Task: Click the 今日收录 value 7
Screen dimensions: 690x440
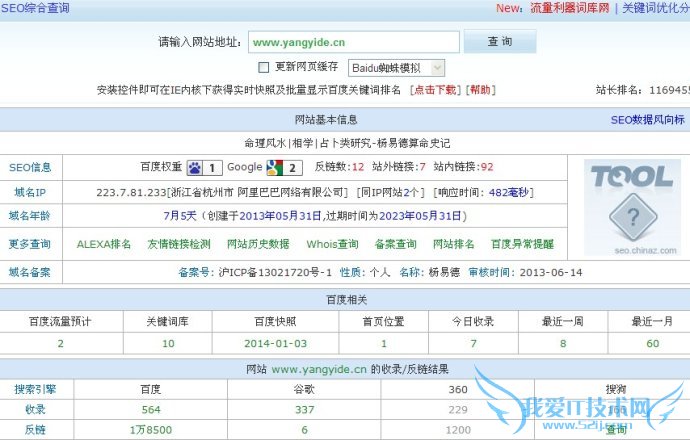Action: tap(473, 344)
